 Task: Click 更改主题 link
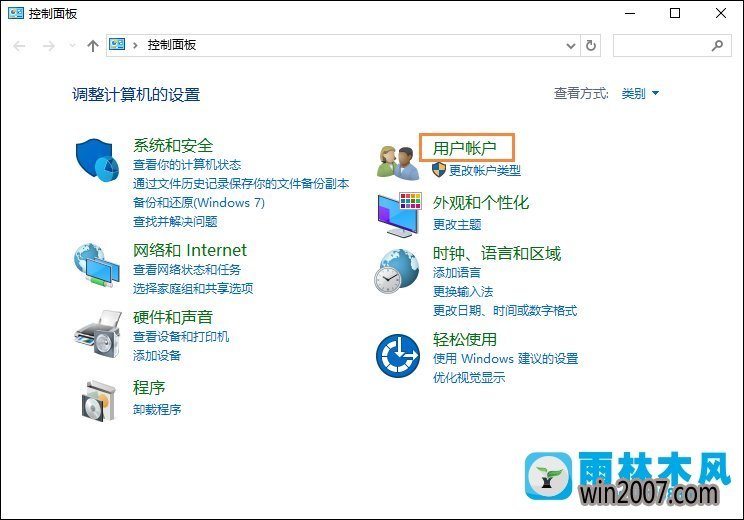(457, 224)
